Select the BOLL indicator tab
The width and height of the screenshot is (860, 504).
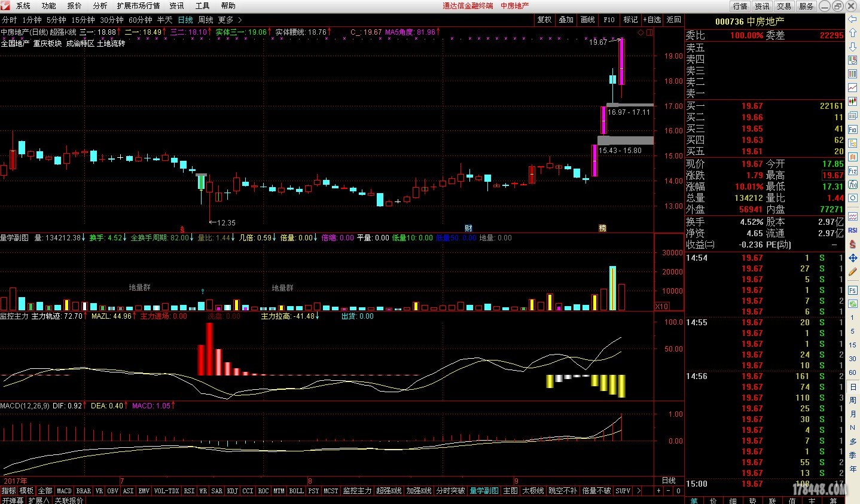(x=296, y=491)
